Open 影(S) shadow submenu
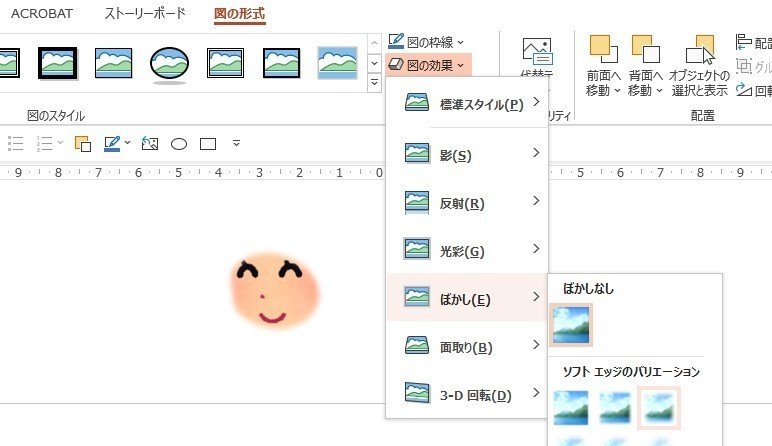The height and width of the screenshot is (446, 772). pyautogui.click(x=467, y=155)
